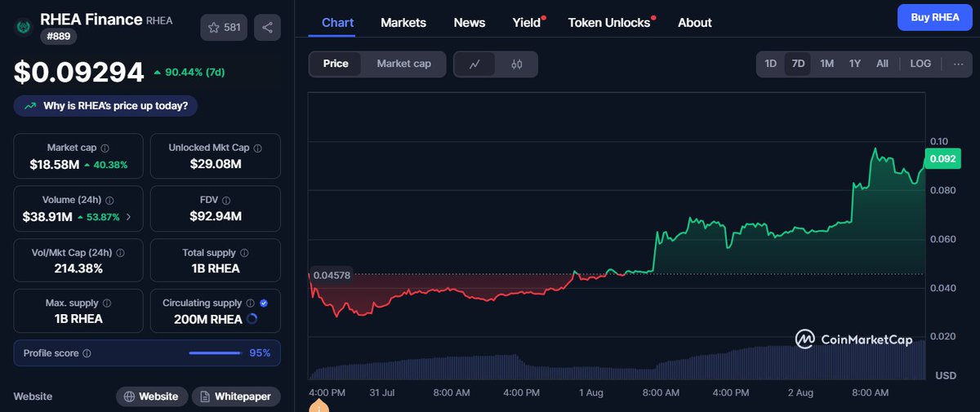
Task: Switch chart to Market cap view
Action: [403, 64]
